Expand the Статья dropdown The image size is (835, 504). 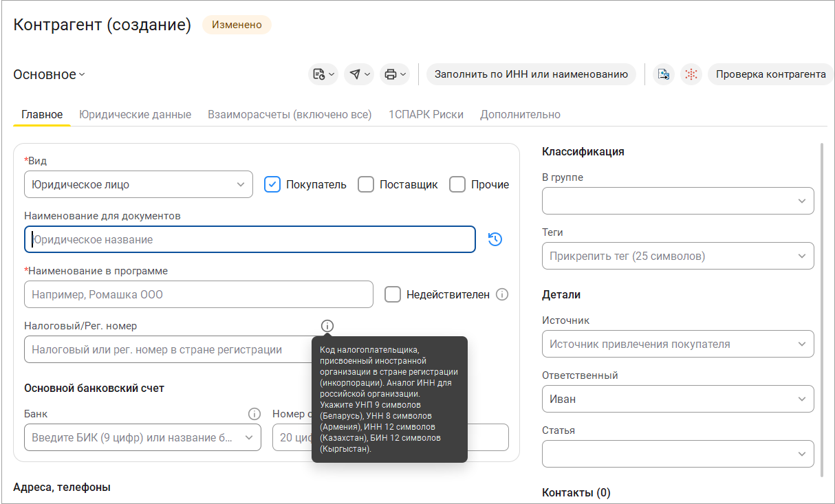pos(677,454)
